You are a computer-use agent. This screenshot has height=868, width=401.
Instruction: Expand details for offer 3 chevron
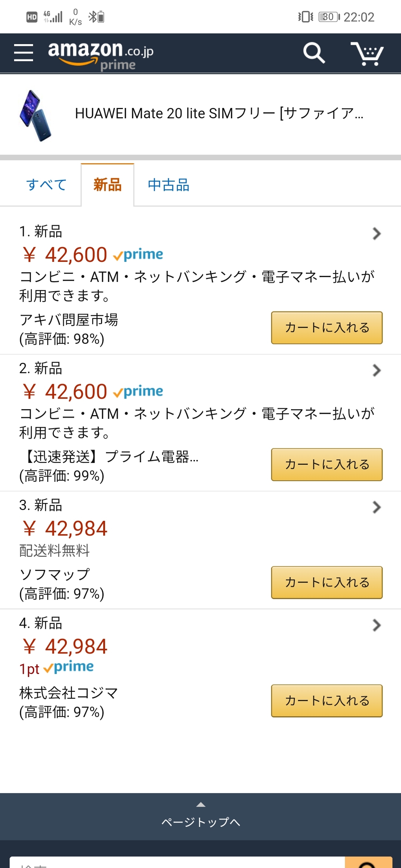(x=376, y=507)
